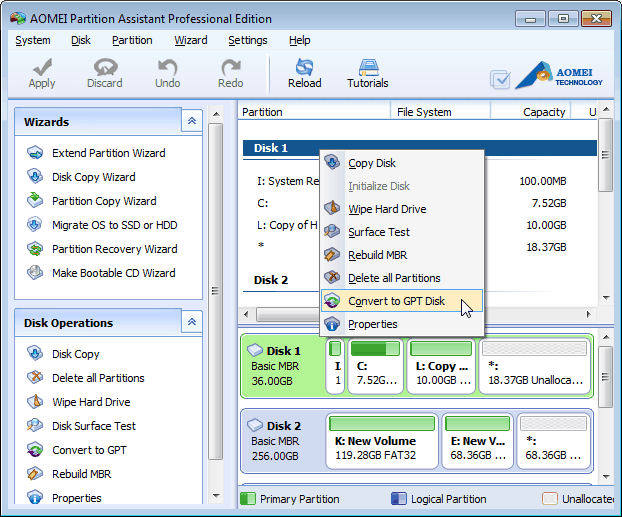Open the System menu
Image resolution: width=622 pixels, height=517 pixels.
click(x=33, y=40)
